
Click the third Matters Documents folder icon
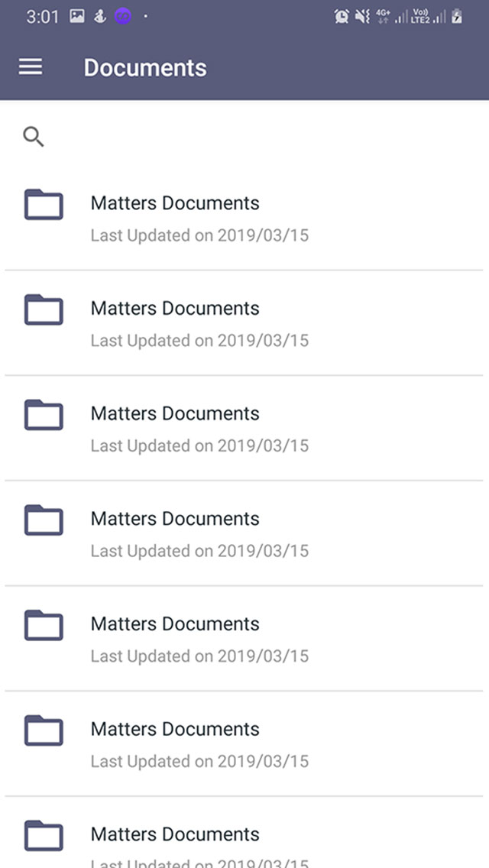pyautogui.click(x=44, y=415)
